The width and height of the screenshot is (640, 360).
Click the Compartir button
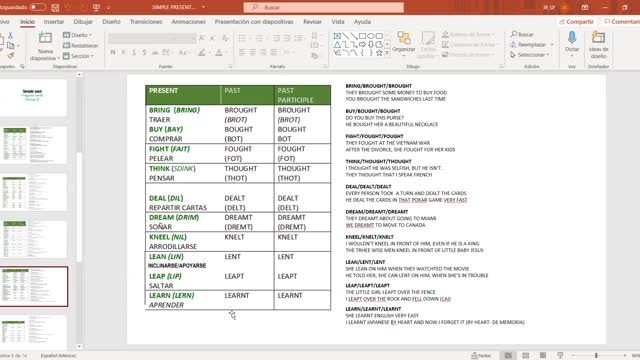coord(576,22)
